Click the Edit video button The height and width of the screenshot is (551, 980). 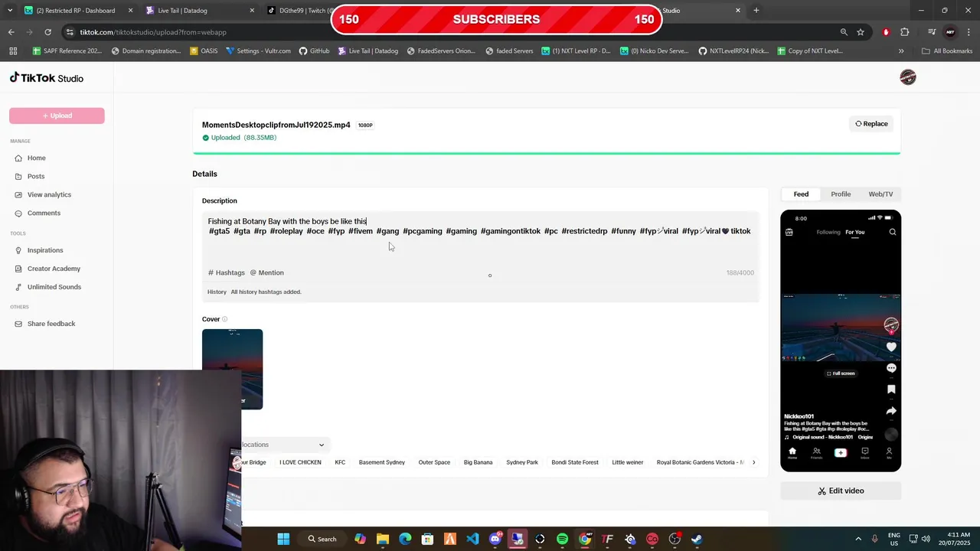tap(841, 491)
